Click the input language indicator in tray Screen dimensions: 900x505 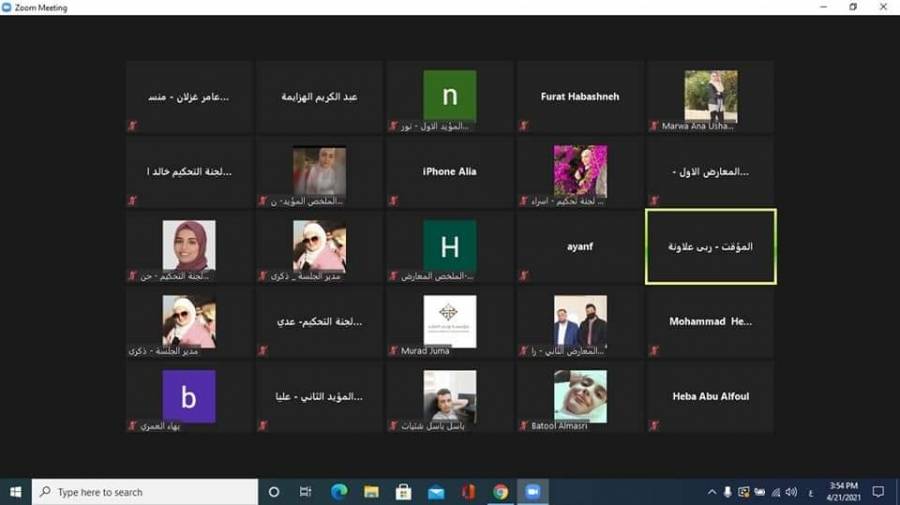(x=810, y=493)
